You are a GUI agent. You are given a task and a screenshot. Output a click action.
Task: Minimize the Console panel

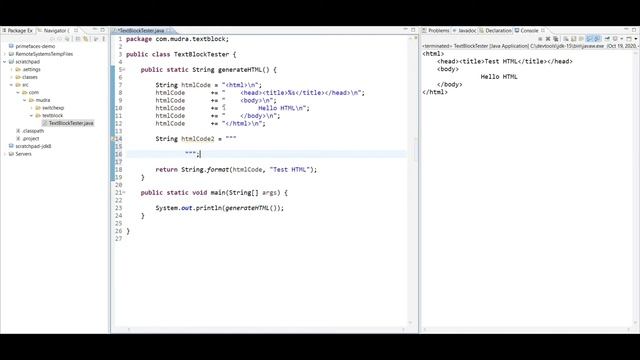pos(626,30)
